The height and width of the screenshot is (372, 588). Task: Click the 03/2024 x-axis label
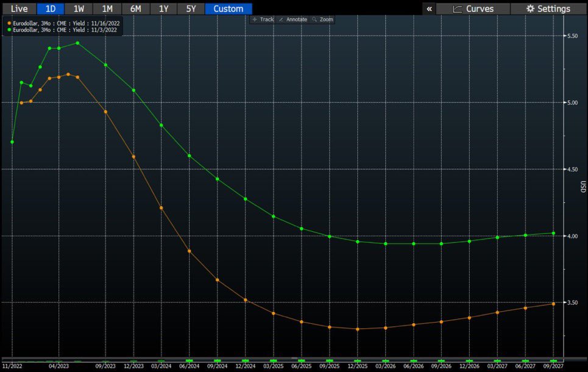[x=161, y=366]
